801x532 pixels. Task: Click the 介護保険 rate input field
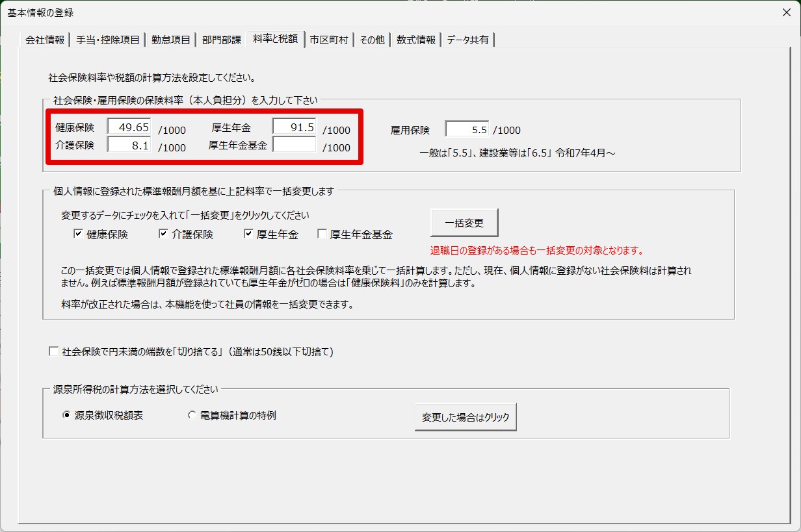[x=129, y=146]
